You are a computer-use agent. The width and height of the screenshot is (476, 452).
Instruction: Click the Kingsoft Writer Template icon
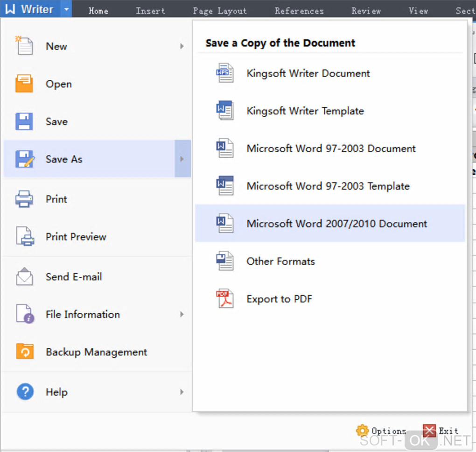tap(224, 110)
